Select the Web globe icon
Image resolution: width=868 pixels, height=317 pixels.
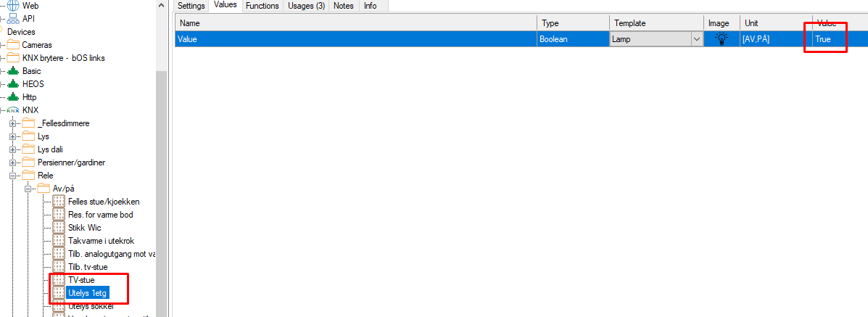click(13, 5)
